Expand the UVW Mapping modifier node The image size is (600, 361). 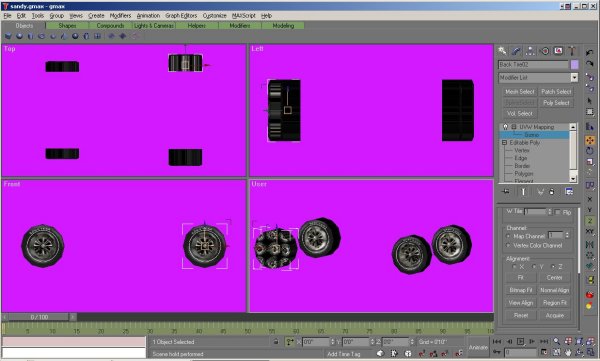point(514,127)
